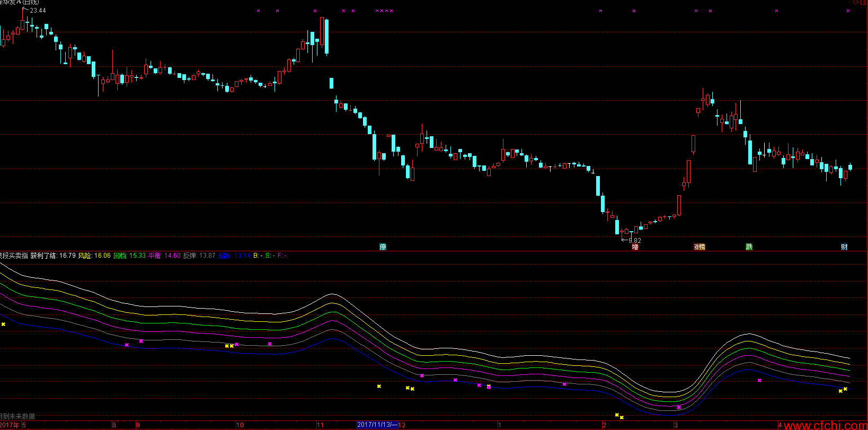The height and width of the screenshot is (430, 868).
Task: Click the highlighted 2017/11/13 date on the time axis
Action: point(377,425)
